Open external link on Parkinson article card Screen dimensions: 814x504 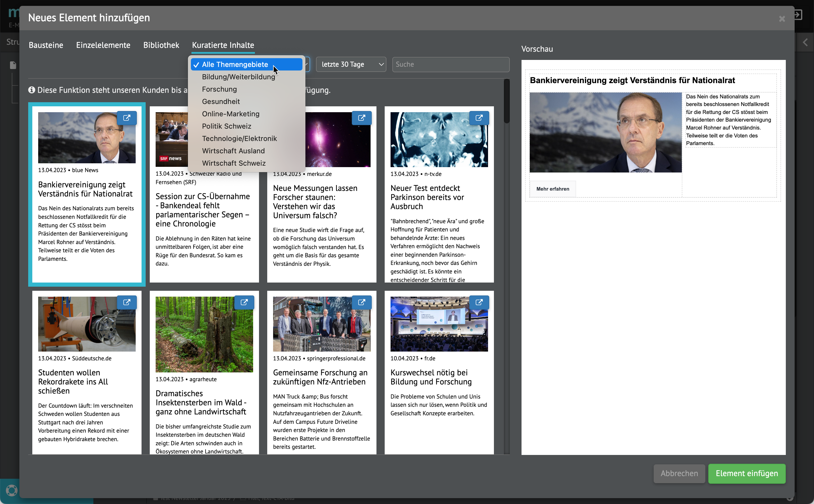pos(479,118)
